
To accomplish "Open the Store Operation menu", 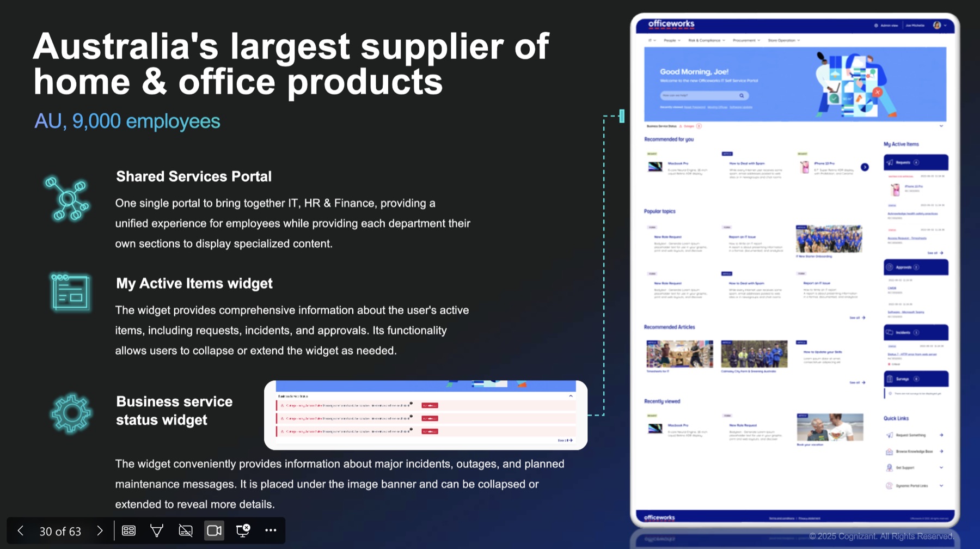I will (783, 40).
